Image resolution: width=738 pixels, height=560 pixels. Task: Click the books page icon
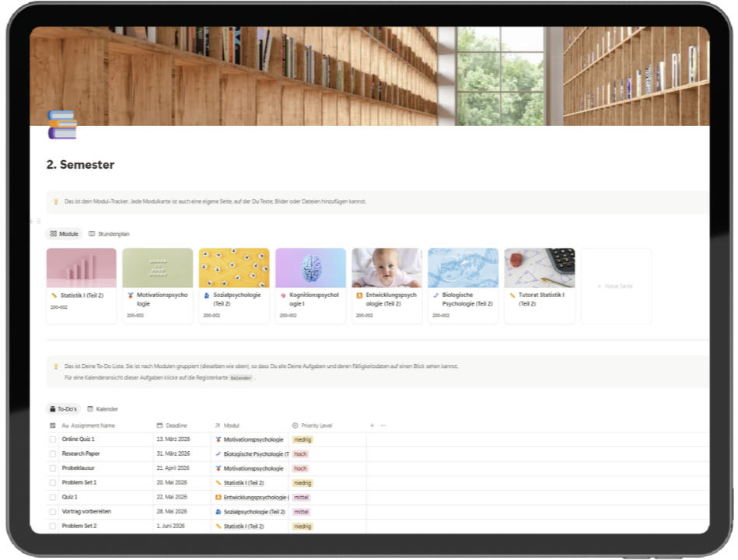pyautogui.click(x=62, y=124)
